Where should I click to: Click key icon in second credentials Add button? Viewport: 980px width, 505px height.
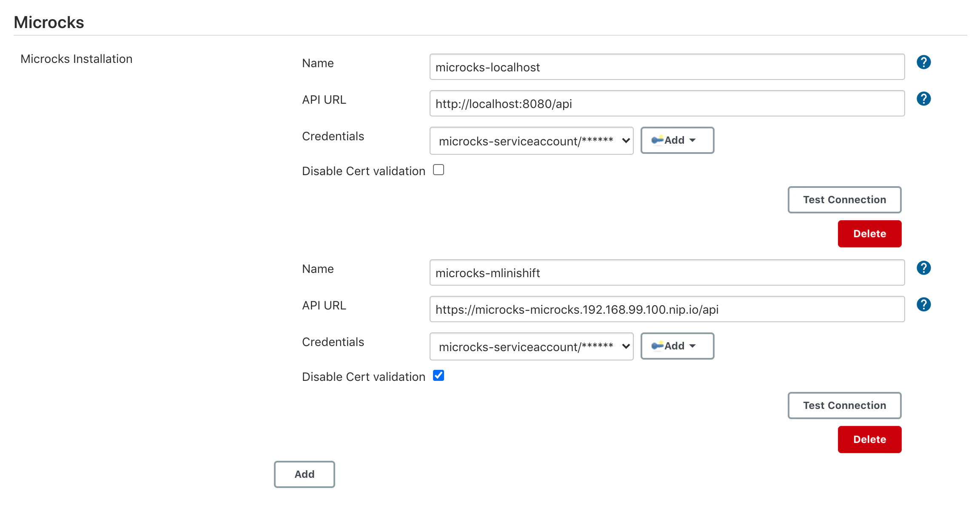tap(657, 346)
